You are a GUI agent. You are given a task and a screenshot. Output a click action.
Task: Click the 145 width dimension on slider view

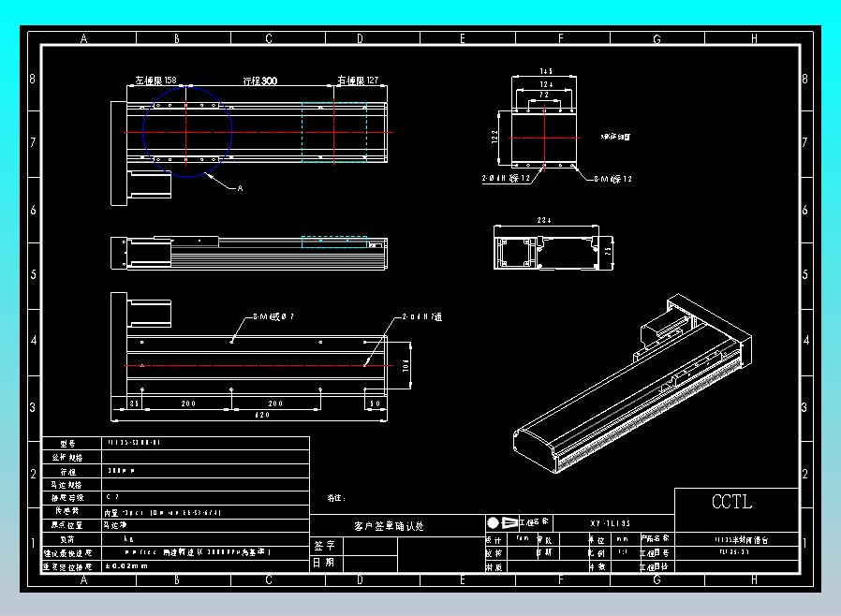546,71
